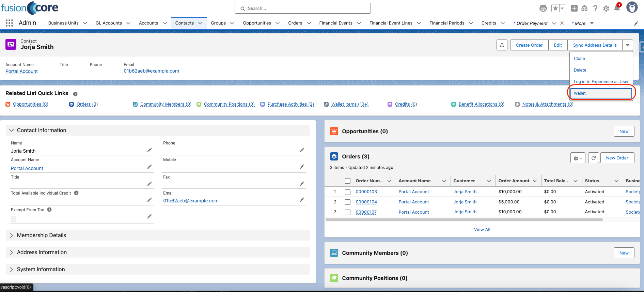
Task: Edit the Phone field pencil icon
Action: point(302,150)
